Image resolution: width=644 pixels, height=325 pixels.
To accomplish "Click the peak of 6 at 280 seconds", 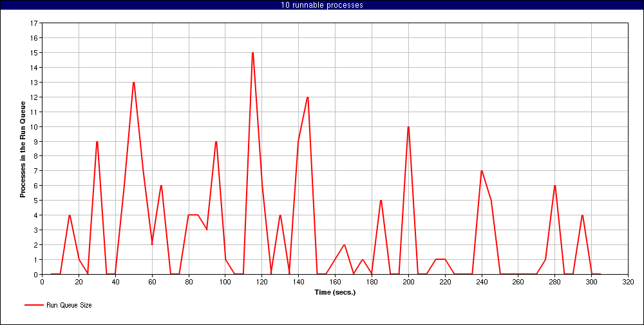I will 555,186.
